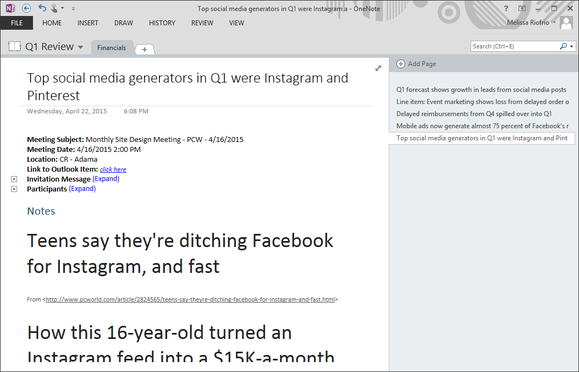The width and height of the screenshot is (579, 372).
Task: Click the 'Location: CR - Adama' line
Action: (62, 160)
